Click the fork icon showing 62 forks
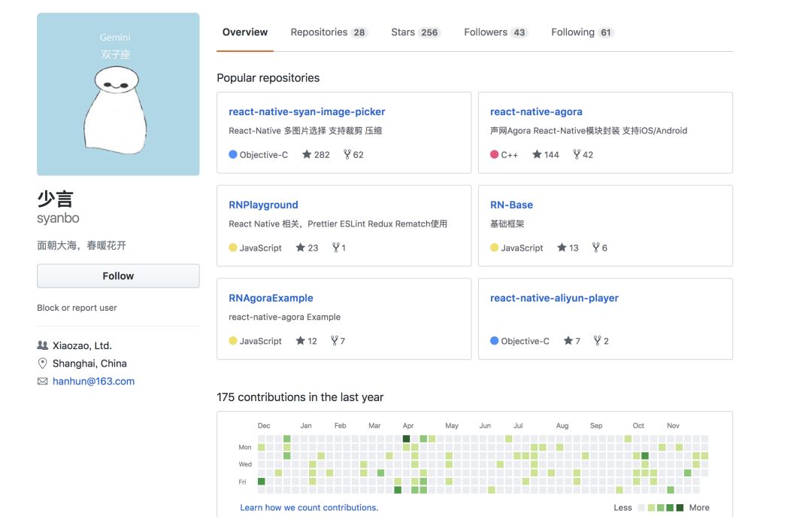812x517 pixels. click(347, 154)
